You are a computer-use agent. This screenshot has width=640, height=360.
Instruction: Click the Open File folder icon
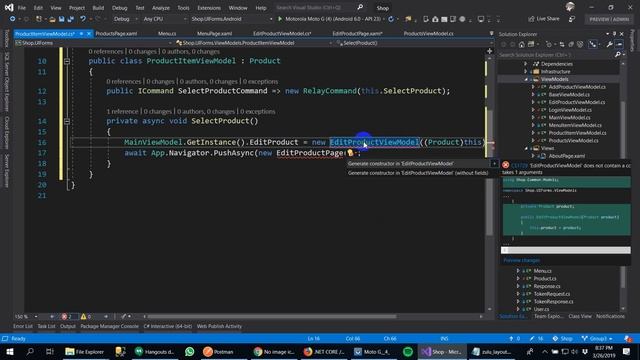(52, 19)
